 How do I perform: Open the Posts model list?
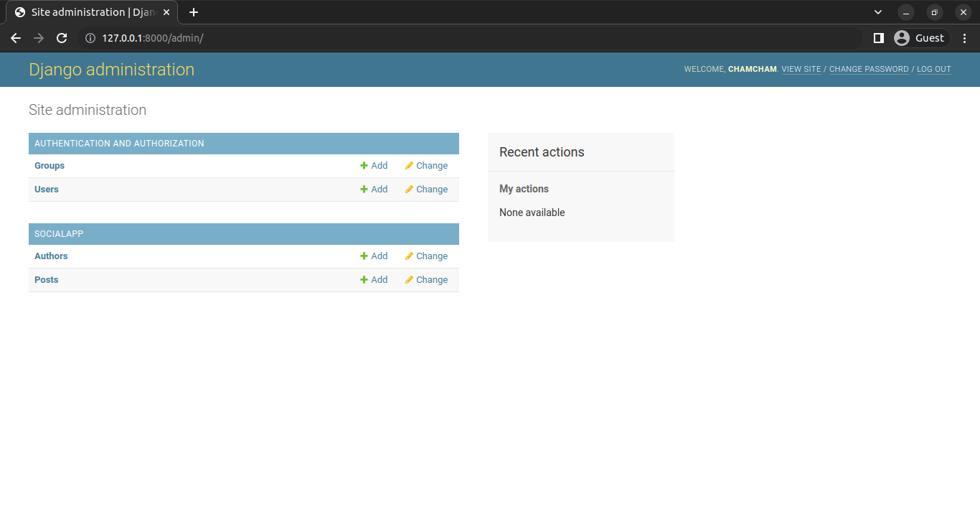pos(47,280)
